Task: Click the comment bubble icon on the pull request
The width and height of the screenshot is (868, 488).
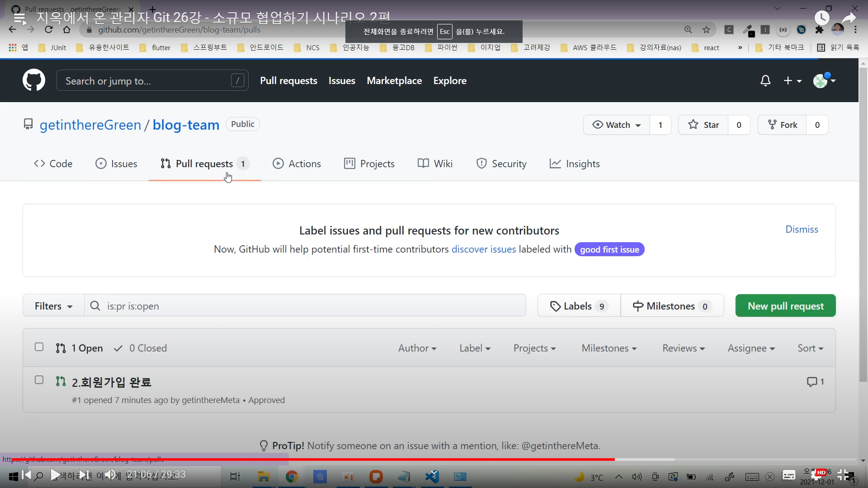Action: pyautogui.click(x=812, y=382)
